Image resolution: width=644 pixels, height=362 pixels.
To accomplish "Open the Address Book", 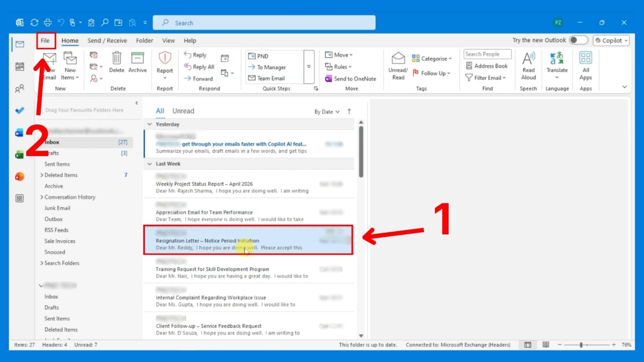I will click(486, 66).
